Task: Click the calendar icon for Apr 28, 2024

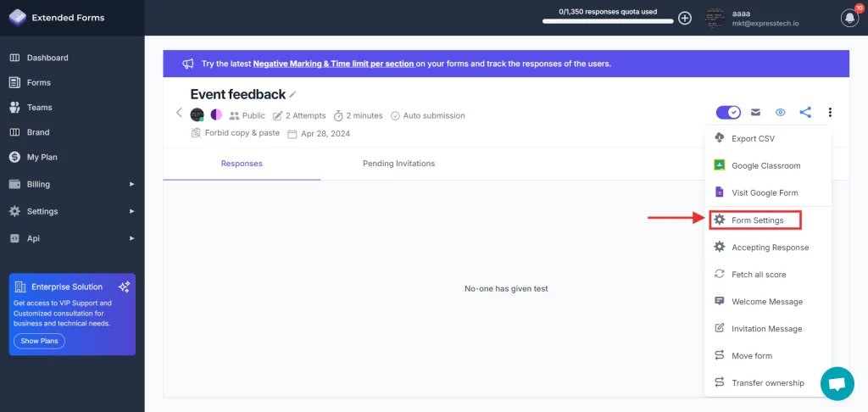Action: pos(292,133)
